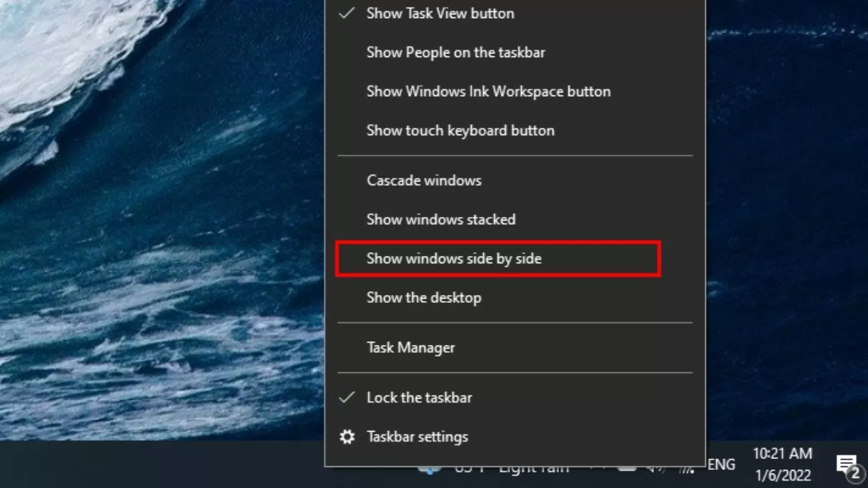The width and height of the screenshot is (868, 488).
Task: Enable Show People on the taskbar
Action: coord(456,52)
